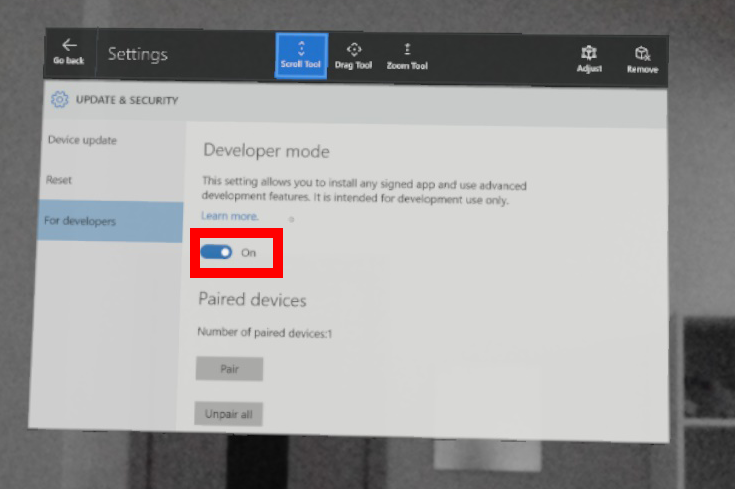Viewport: 735px width, 489px height.
Task: Click the Unpair all button
Action: 228,414
